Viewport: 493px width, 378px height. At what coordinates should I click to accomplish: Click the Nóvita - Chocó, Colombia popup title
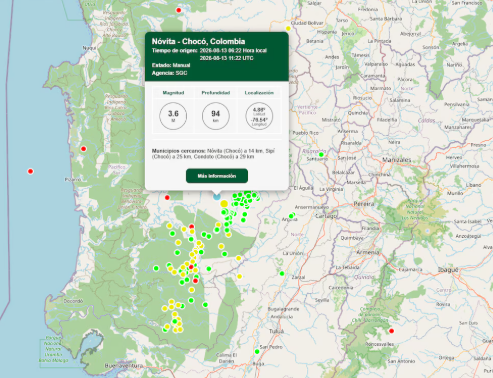(x=198, y=41)
